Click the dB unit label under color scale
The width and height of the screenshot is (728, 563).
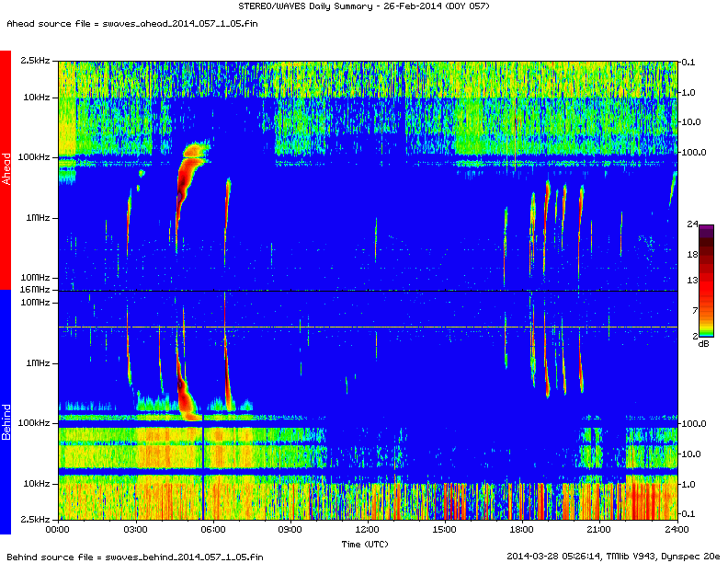704,344
